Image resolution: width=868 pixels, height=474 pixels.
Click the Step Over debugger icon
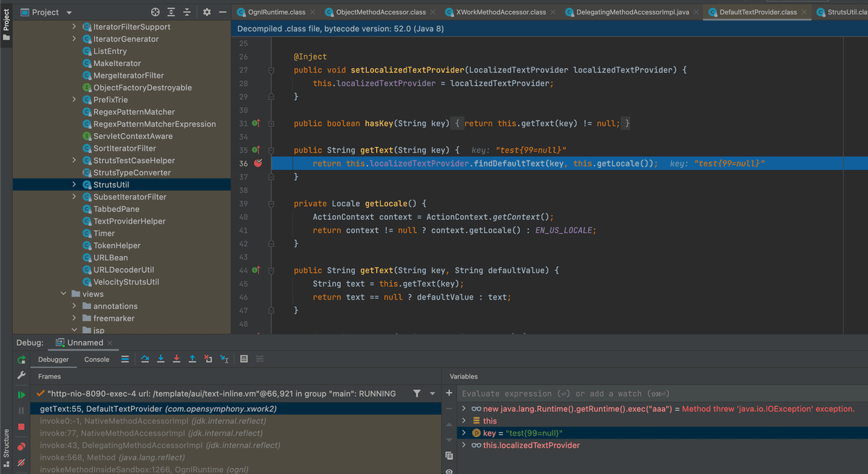point(145,359)
